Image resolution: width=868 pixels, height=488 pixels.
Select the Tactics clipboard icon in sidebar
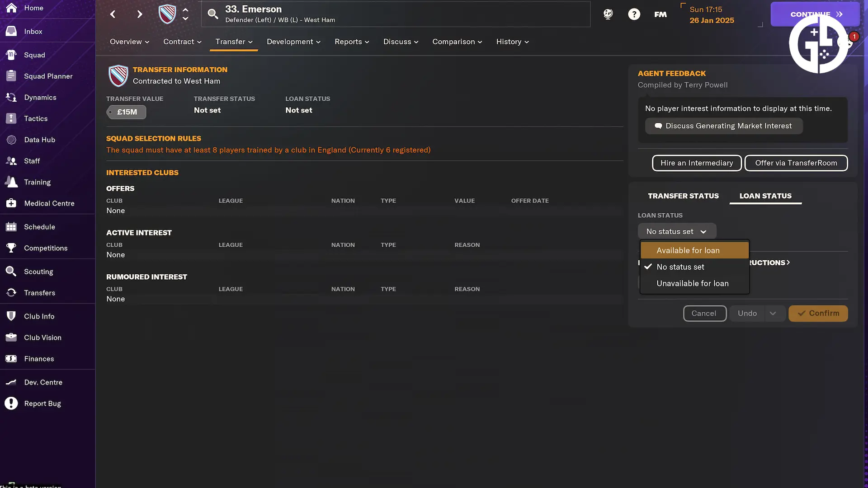11,118
